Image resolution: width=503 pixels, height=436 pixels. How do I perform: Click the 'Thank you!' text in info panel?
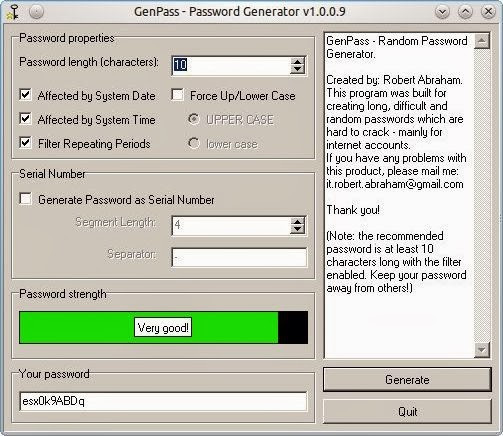click(x=353, y=210)
